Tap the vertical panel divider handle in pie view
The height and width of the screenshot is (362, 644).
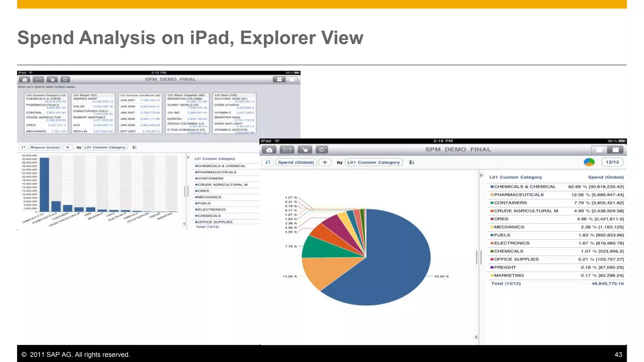479,257
